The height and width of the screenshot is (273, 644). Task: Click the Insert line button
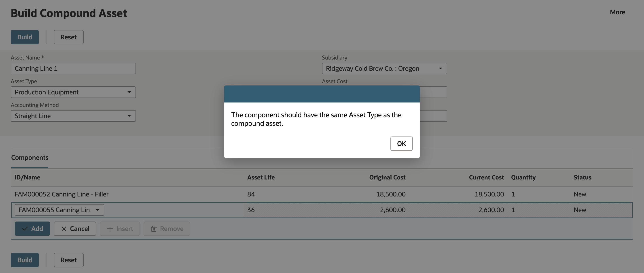tap(120, 228)
